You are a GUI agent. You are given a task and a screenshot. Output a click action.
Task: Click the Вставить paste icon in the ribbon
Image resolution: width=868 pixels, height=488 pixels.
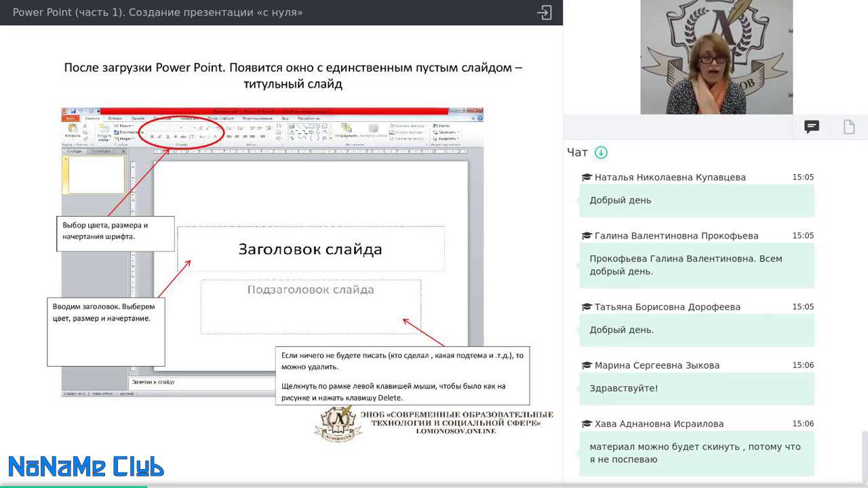(x=73, y=130)
